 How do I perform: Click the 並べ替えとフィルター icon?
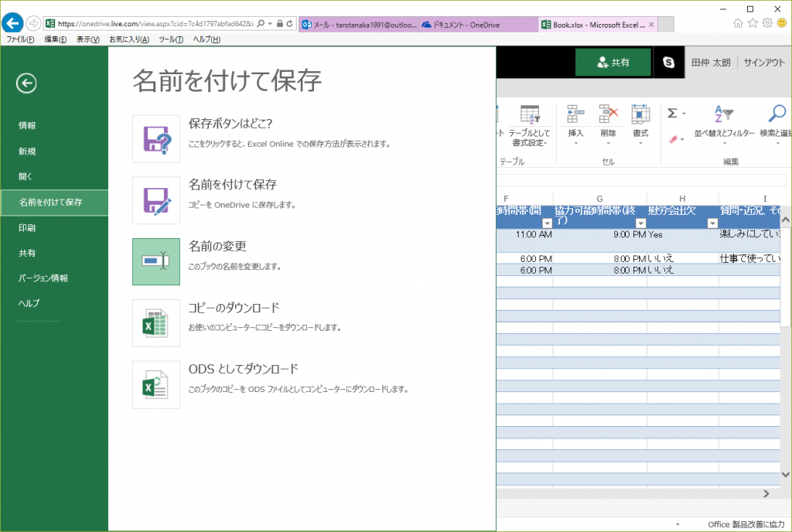click(723, 114)
